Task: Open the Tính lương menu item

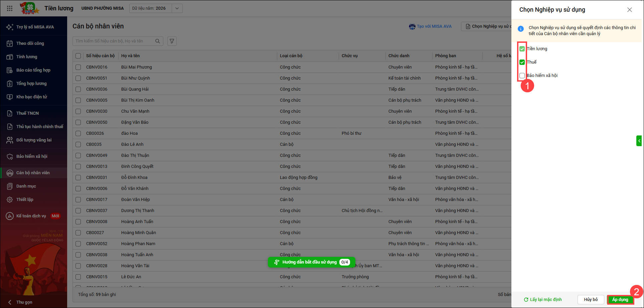Action: 33,57
